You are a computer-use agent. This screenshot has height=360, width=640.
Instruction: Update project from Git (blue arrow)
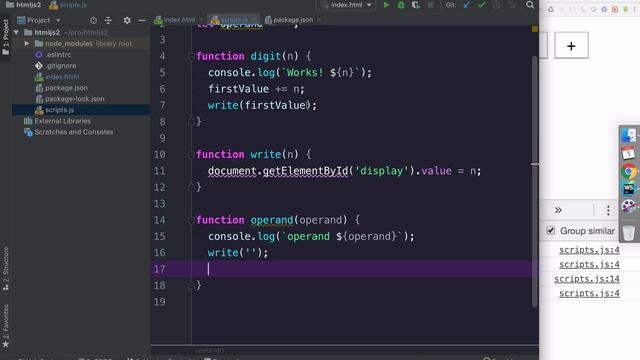[x=467, y=5]
